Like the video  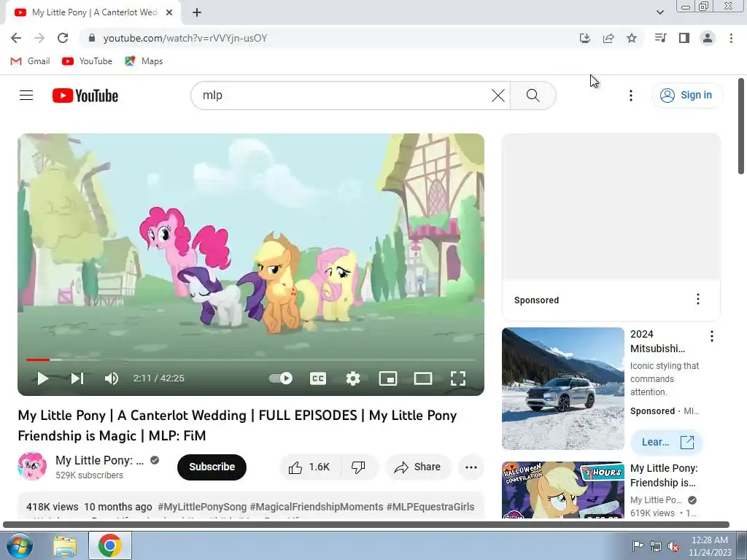tap(309, 467)
